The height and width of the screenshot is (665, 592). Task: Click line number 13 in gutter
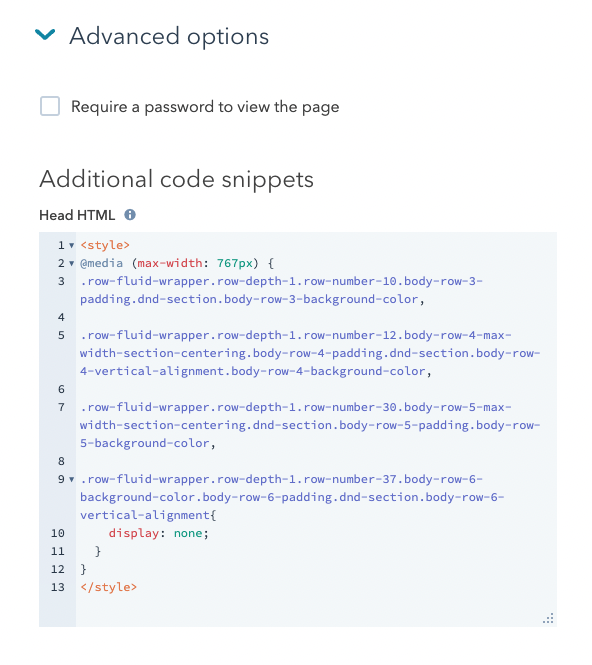pyautogui.click(x=58, y=587)
